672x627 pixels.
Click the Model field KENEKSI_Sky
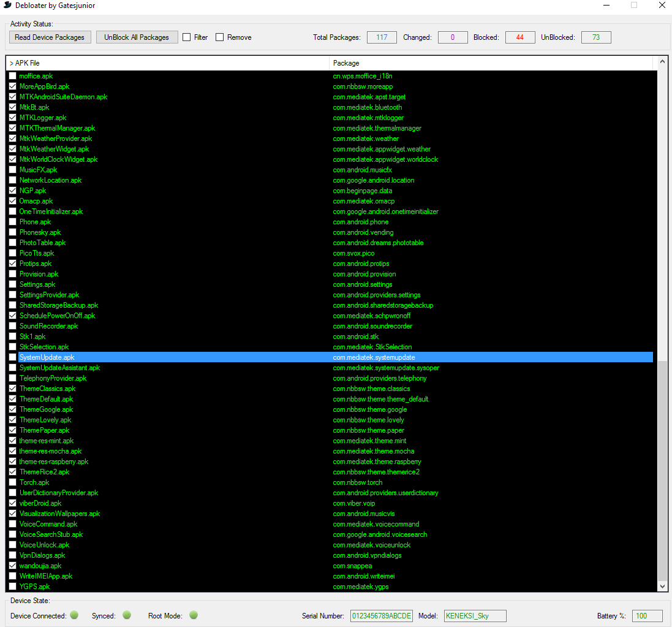[475, 616]
